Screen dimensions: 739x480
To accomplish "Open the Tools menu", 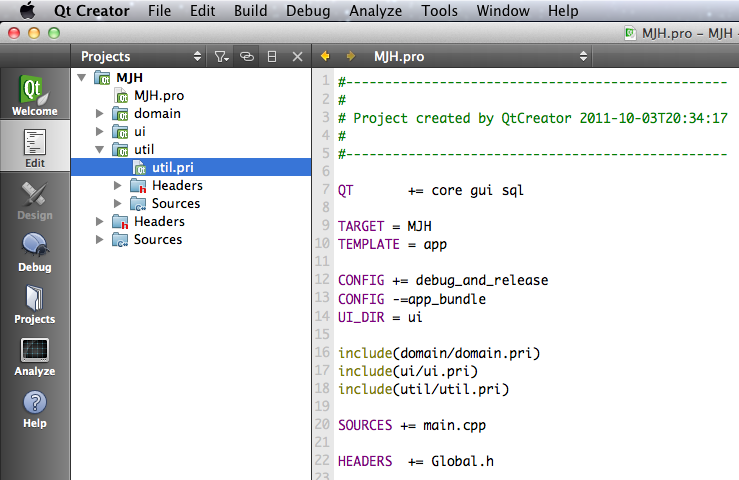I will click(439, 10).
